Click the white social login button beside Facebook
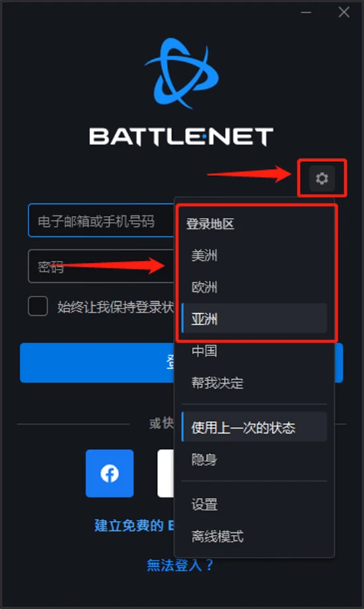The image size is (364, 609). [x=166, y=473]
